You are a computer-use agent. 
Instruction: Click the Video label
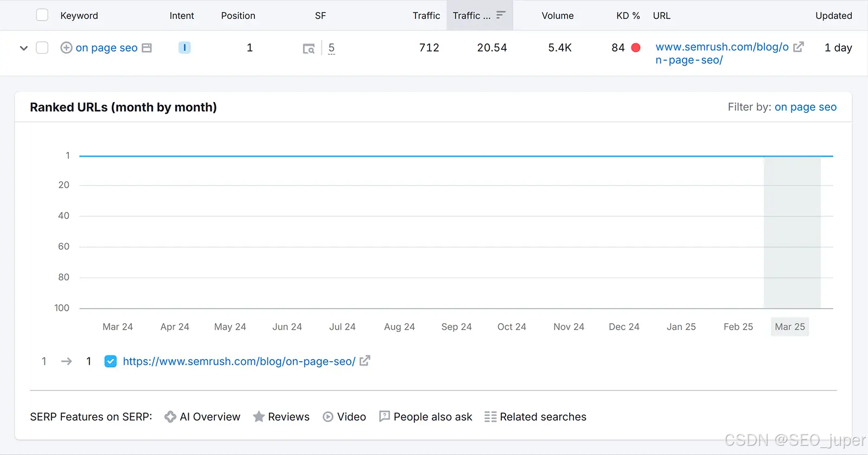352,416
